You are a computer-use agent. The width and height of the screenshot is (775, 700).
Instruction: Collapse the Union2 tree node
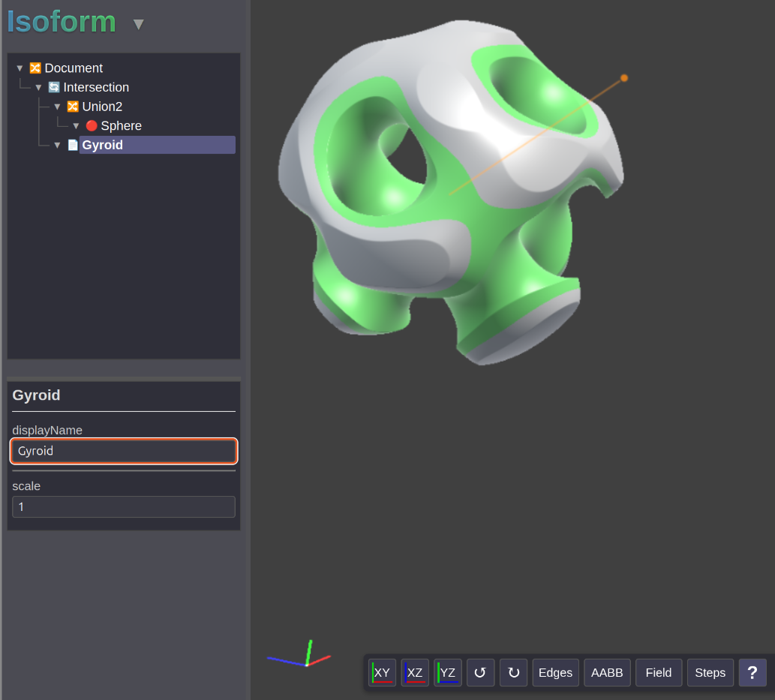pyautogui.click(x=57, y=107)
